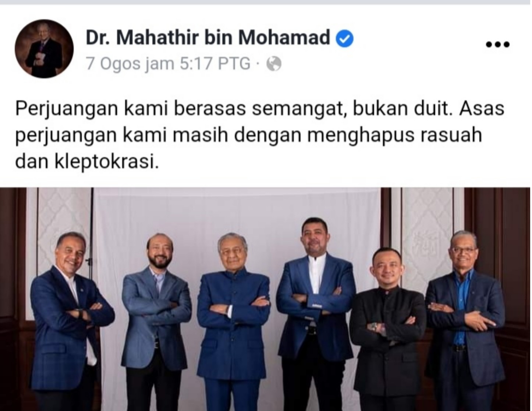This screenshot has height=411, width=532.
Task: Click the black light stand pole in photo
Action: coord(92,243)
